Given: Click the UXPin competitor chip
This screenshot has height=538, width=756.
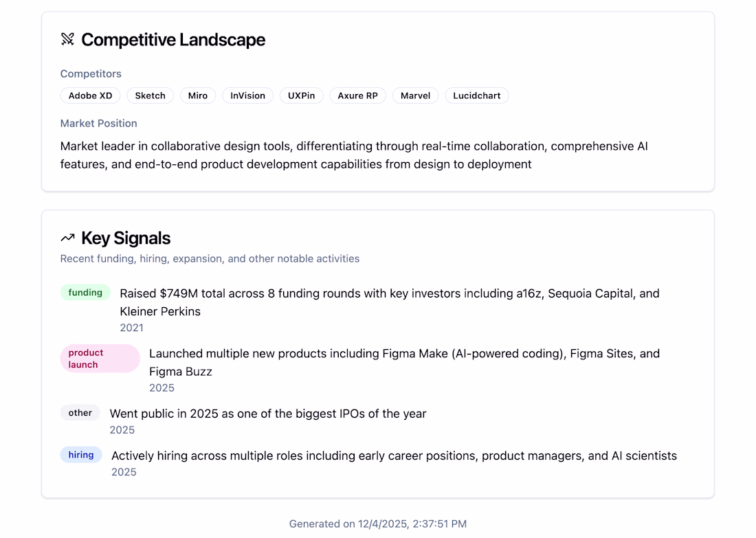Looking at the screenshot, I should pos(302,96).
